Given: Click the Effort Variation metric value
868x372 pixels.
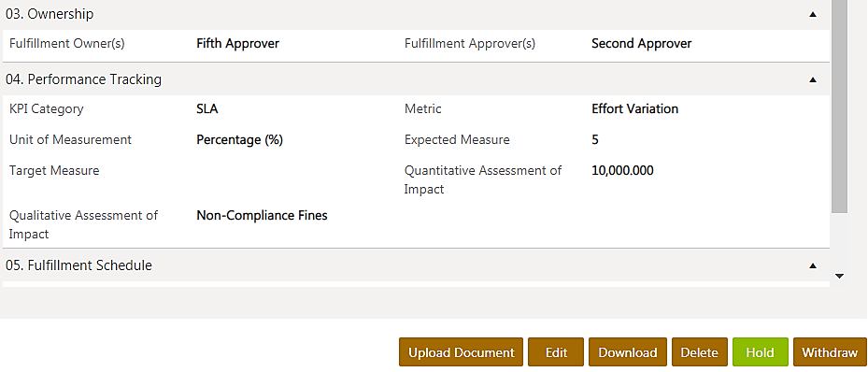Looking at the screenshot, I should [634, 109].
